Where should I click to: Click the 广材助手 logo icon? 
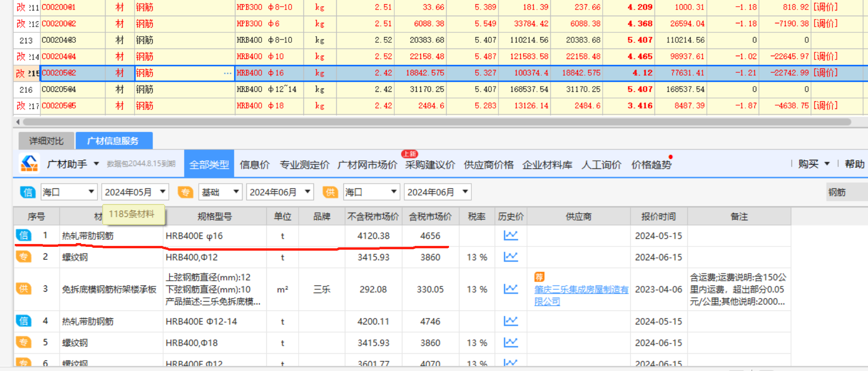(x=29, y=164)
